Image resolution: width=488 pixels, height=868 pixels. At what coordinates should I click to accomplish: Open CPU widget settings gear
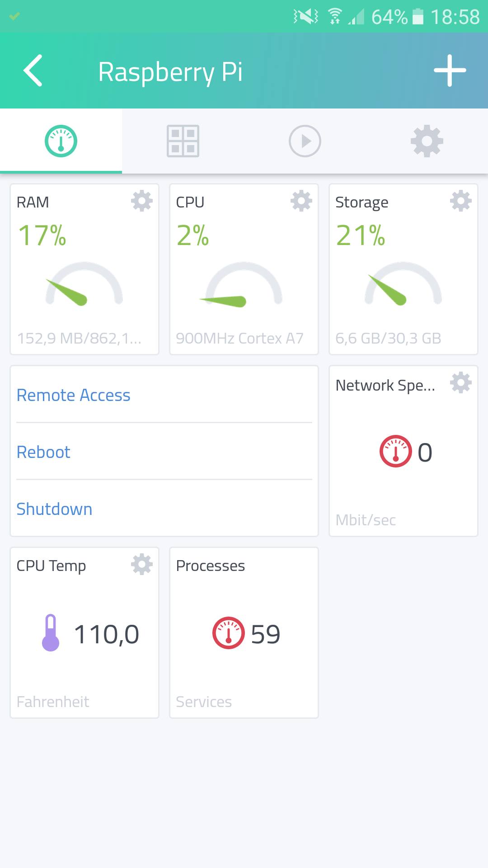pyautogui.click(x=301, y=201)
